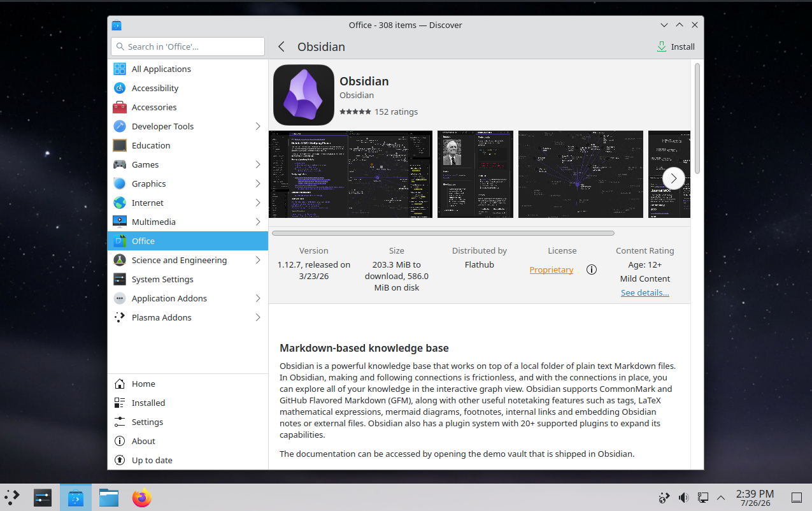
Task: Open the screenshot with the portrait photo
Action: click(x=475, y=174)
